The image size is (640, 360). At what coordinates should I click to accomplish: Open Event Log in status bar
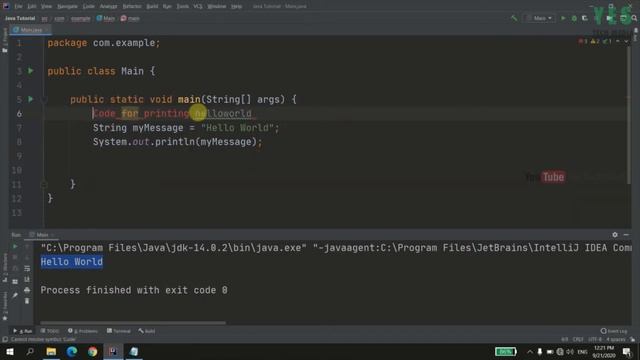(x=614, y=331)
